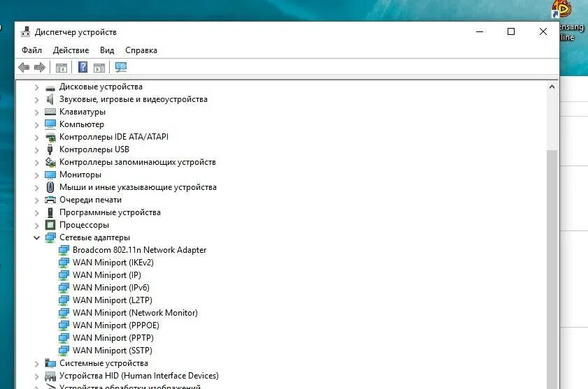The width and height of the screenshot is (588, 389).
Task: Click the storage controllers icon
Action: (x=50, y=162)
